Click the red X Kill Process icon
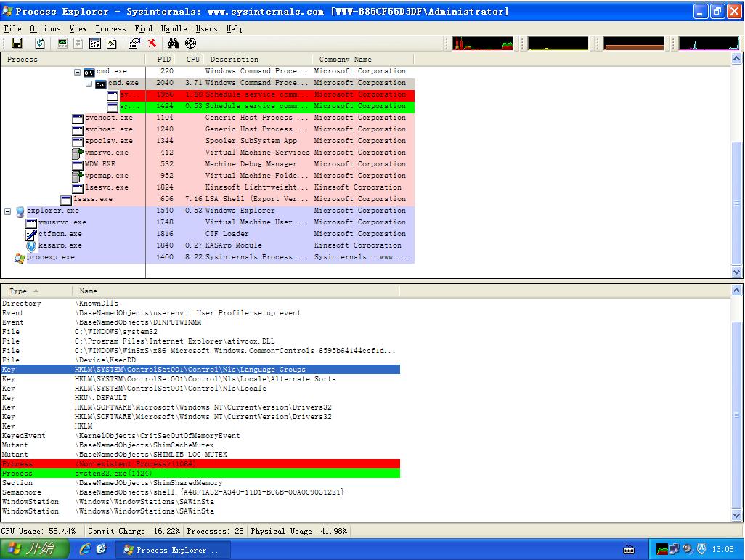Viewport: 745px width, 560px height. point(152,44)
